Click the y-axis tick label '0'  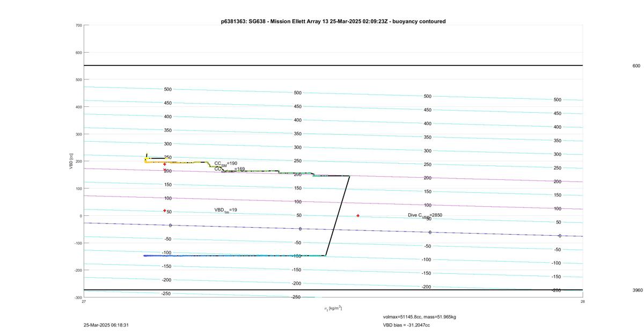[x=80, y=215]
